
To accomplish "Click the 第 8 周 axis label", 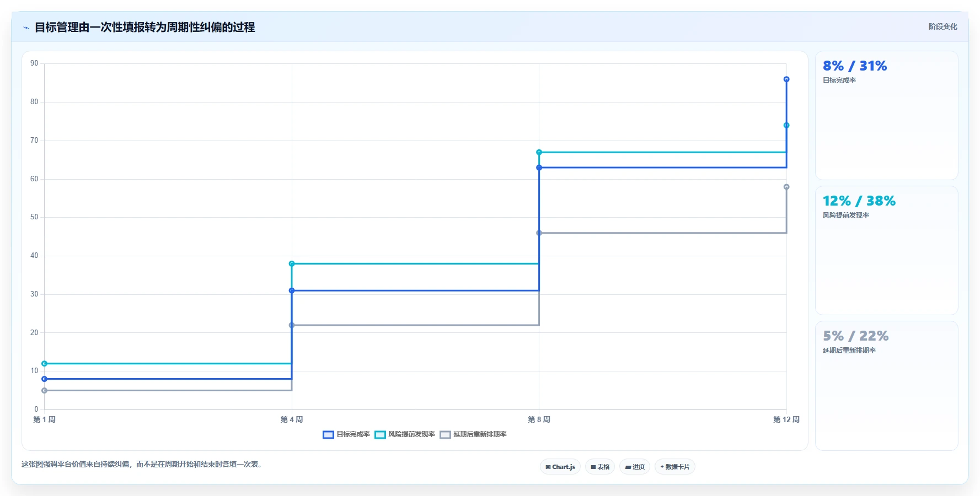I will (x=539, y=419).
